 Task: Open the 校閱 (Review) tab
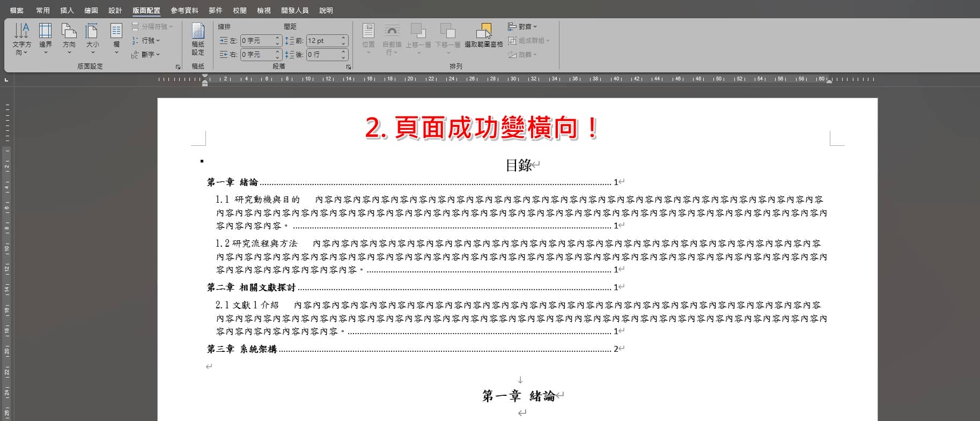click(x=240, y=10)
